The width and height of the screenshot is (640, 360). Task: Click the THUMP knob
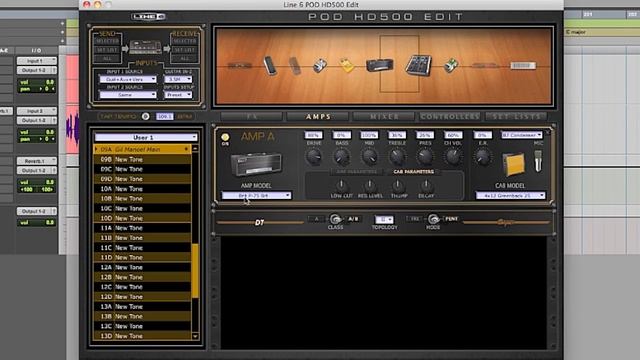[398, 186]
